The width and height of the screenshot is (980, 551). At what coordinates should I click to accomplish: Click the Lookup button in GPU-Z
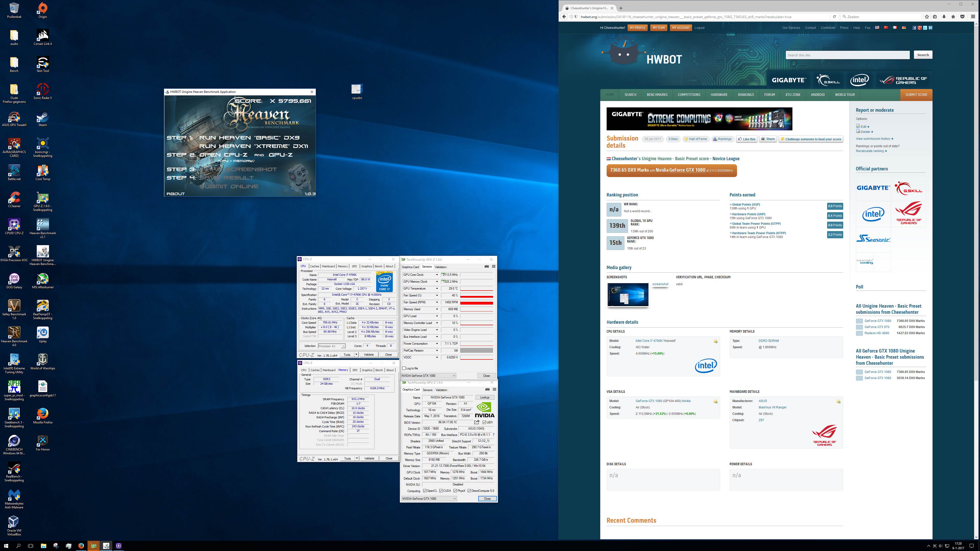click(x=485, y=397)
